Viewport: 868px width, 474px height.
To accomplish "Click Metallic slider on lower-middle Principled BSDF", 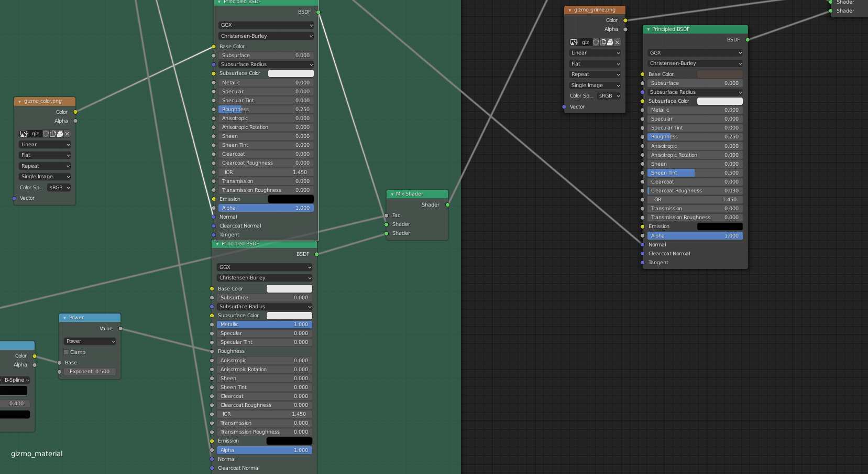I will pyautogui.click(x=265, y=325).
